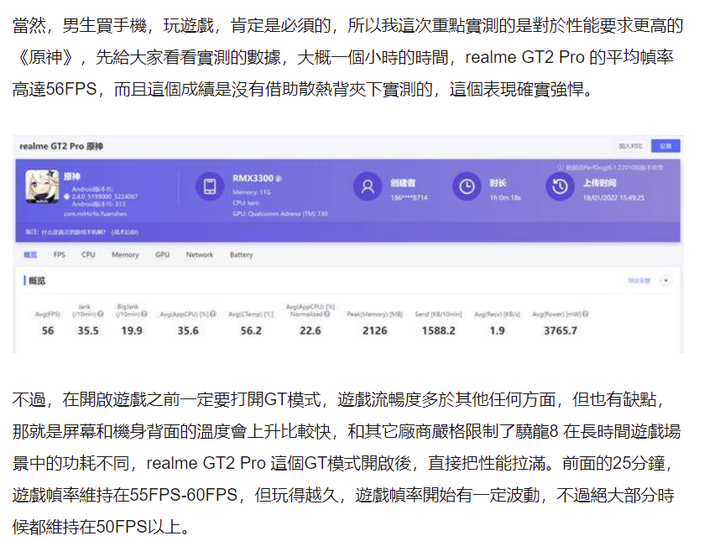Click the Avg(AppCPU) value 35.6
The width and height of the screenshot is (720, 541).
click(x=188, y=331)
